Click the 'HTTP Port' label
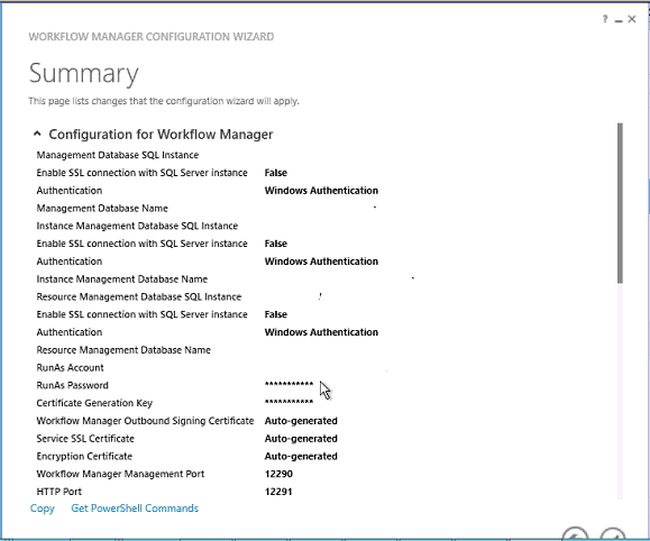650x541 pixels. [x=59, y=492]
